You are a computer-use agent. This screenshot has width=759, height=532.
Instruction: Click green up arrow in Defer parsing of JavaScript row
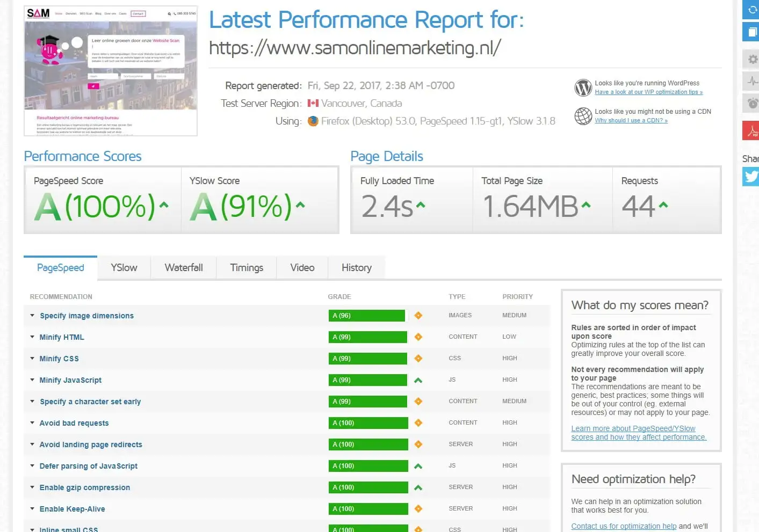click(418, 466)
